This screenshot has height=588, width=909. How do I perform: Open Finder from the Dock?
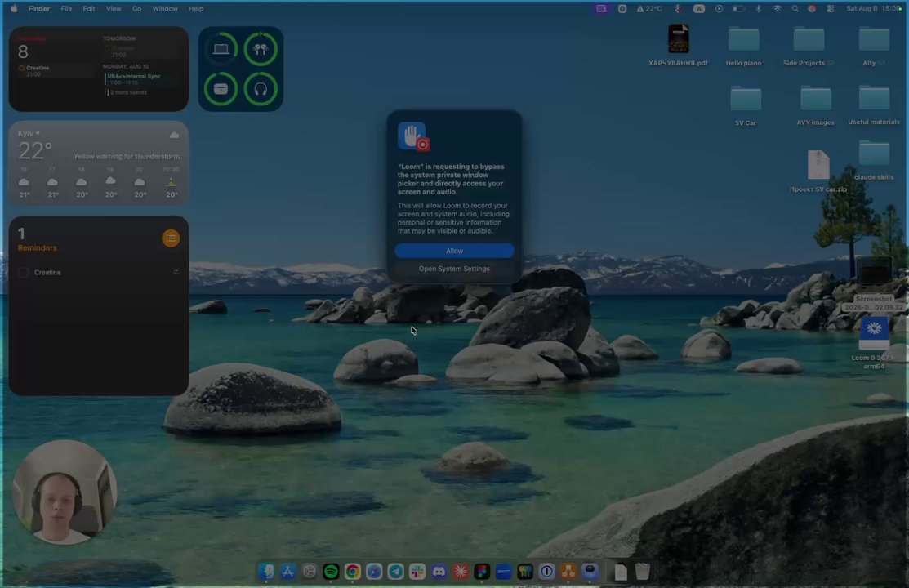point(266,572)
